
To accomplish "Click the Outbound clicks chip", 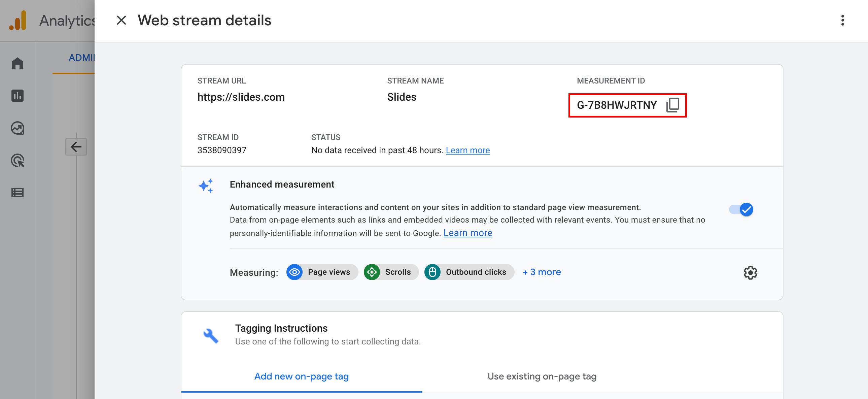I will 469,272.
